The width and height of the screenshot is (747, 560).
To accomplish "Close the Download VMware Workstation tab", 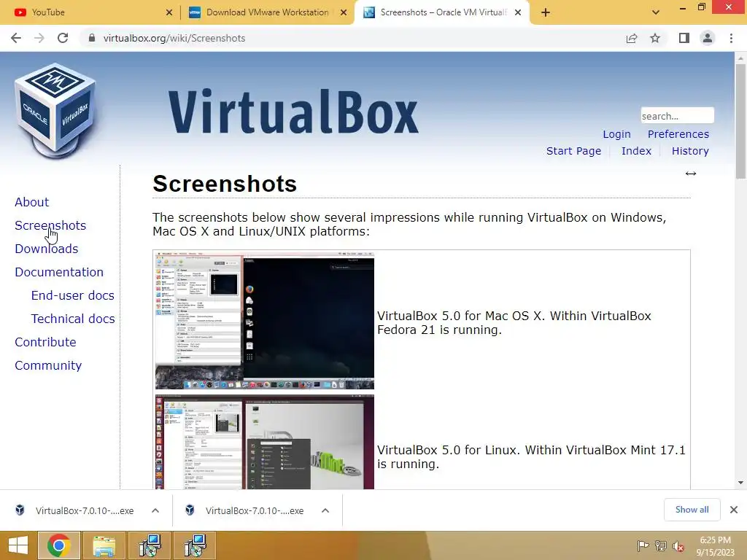I will click(x=344, y=12).
